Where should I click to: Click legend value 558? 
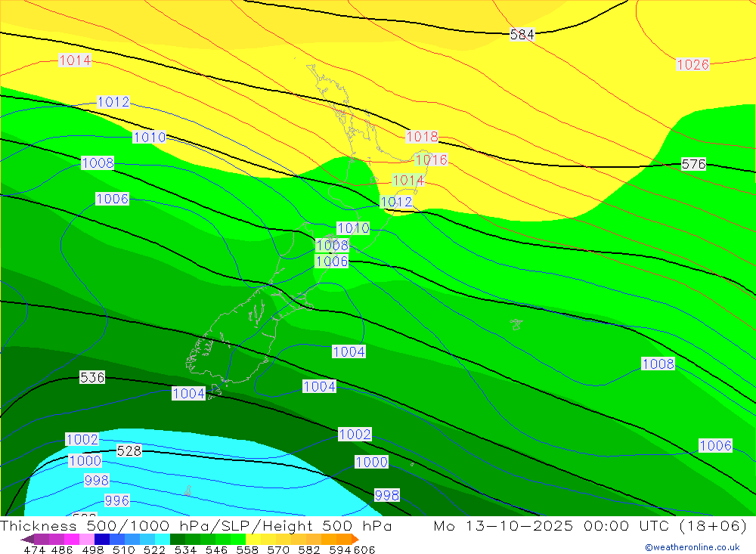[x=247, y=549]
